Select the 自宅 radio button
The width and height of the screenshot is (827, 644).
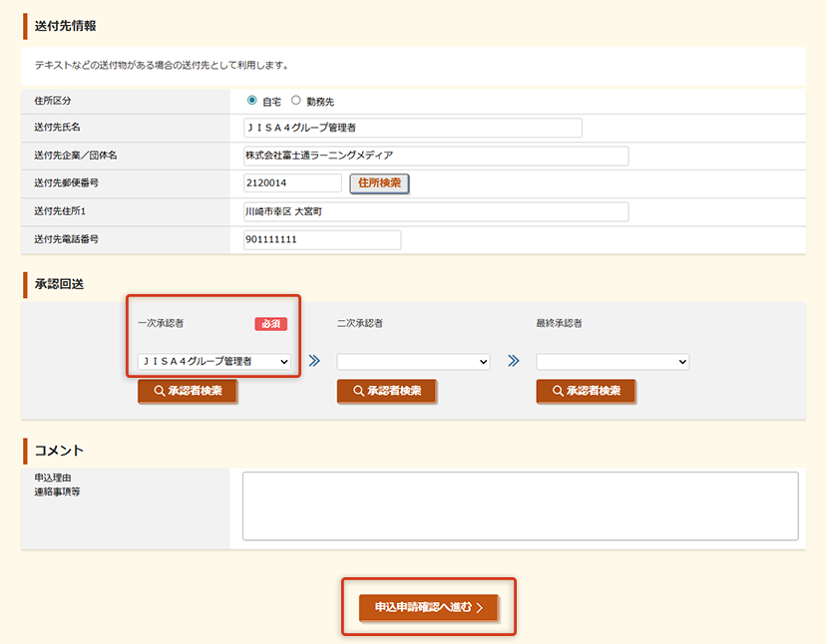252,101
